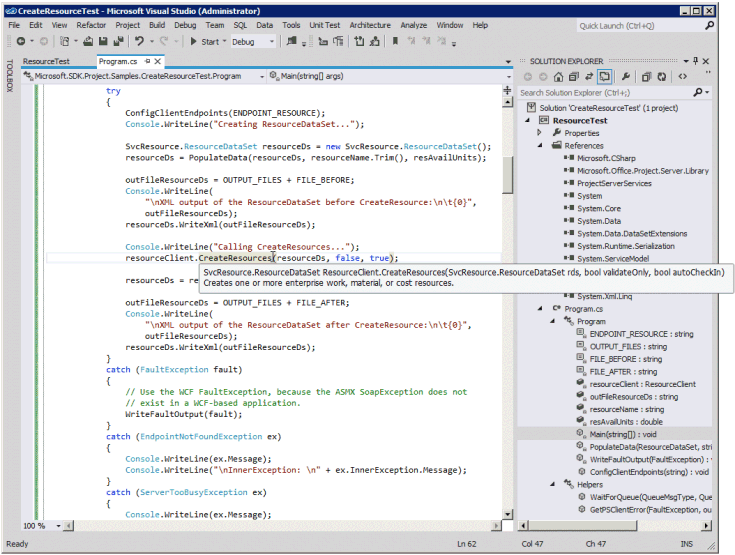Toggle the pin on Program.cs tab
Image resolution: width=735 pixels, height=555 pixels.
(x=148, y=61)
